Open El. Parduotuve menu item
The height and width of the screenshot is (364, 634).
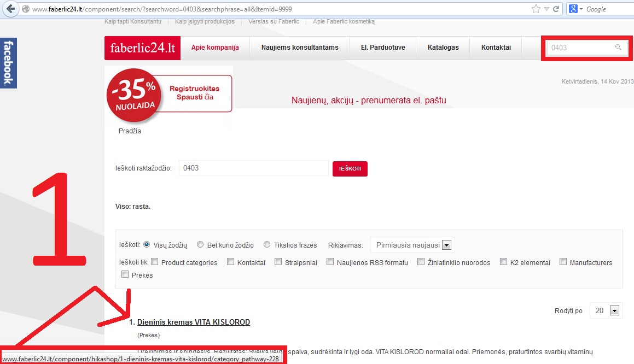(383, 48)
